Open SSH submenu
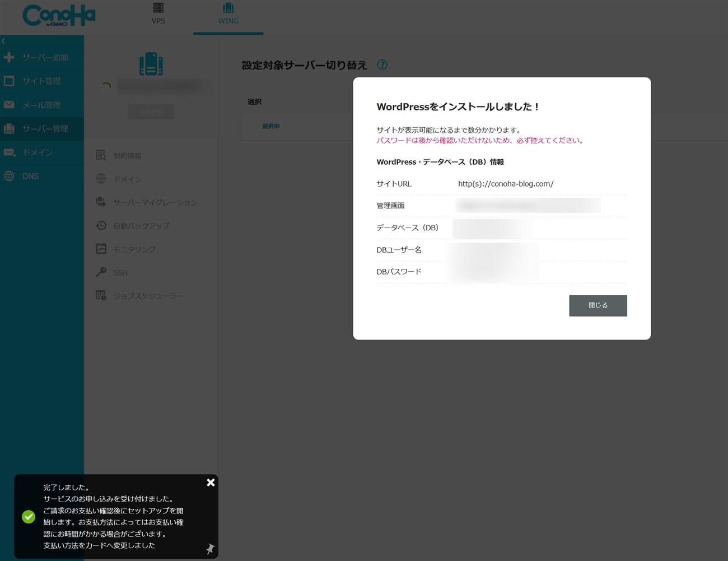The width and height of the screenshot is (728, 561). (x=120, y=273)
